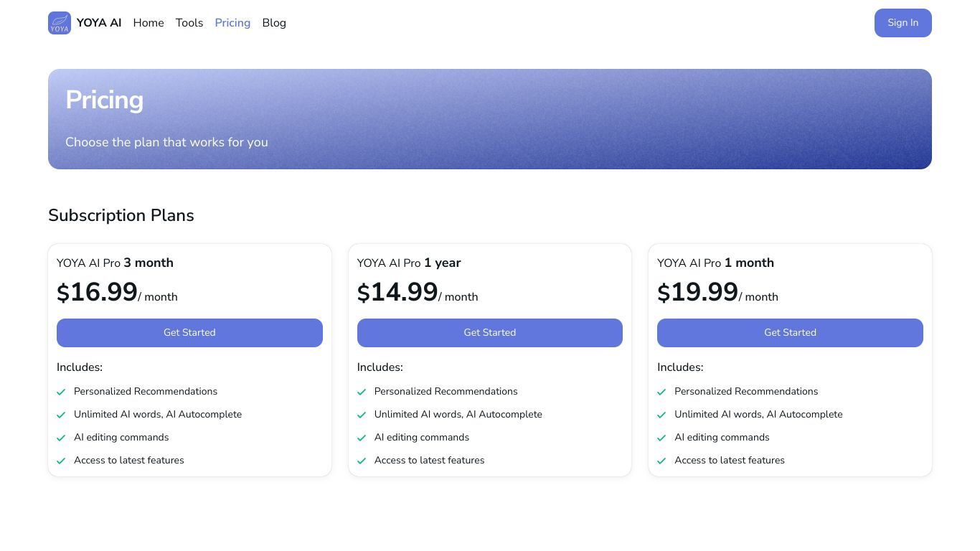Click checkmark beside Access to latest features in 1 month plan
This screenshot has height=551, width=980.
point(661,461)
